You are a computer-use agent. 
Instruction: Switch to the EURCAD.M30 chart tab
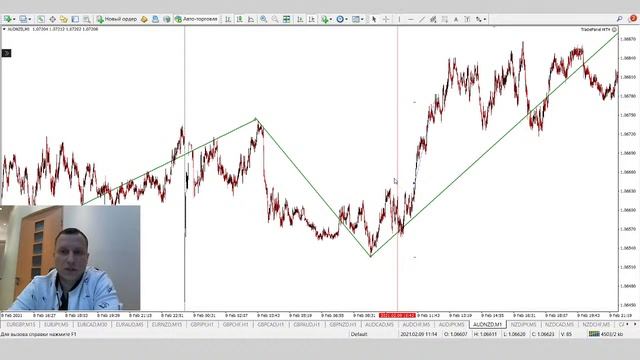click(92, 324)
